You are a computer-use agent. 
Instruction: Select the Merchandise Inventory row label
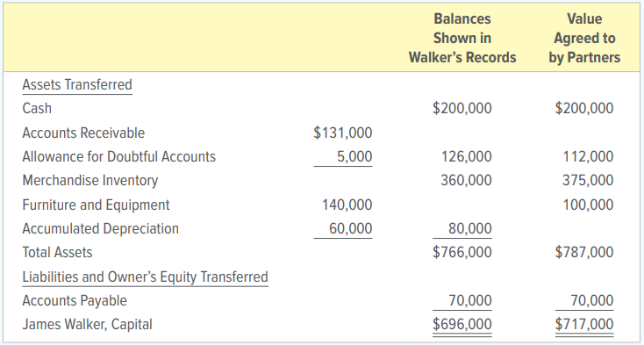click(90, 181)
